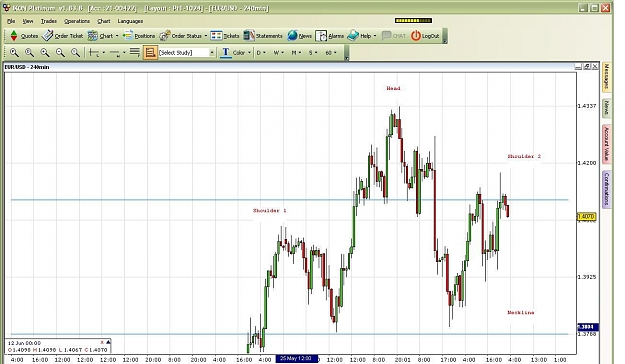Select the Shoulder 1 annotation label
This screenshot has height=364, width=625.
tap(269, 211)
